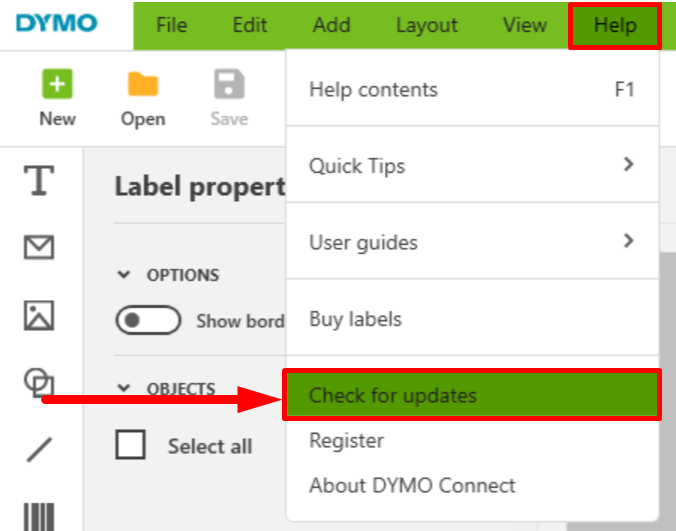Collapse the Objects section
Screen dimensions: 676x531
coord(124,389)
